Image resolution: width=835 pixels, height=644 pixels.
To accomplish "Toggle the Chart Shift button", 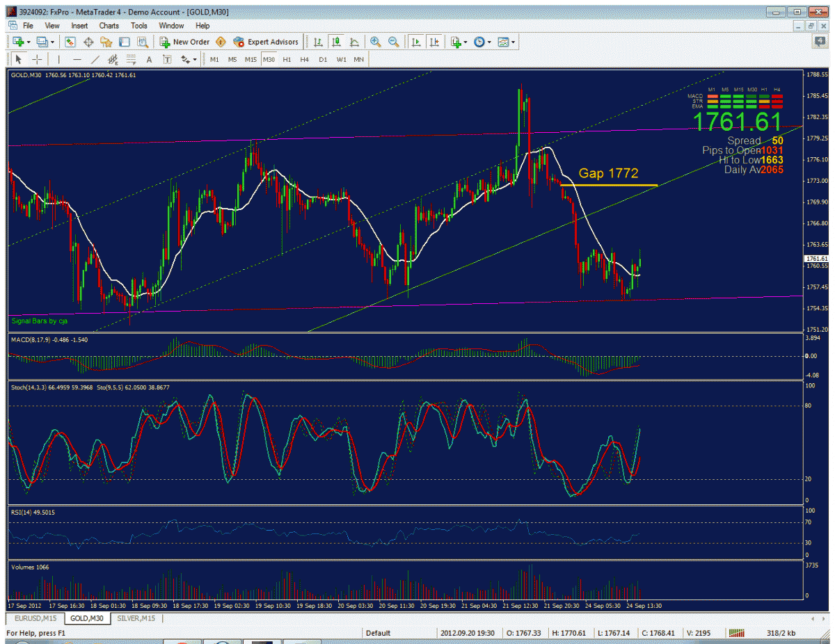I will coord(434,42).
